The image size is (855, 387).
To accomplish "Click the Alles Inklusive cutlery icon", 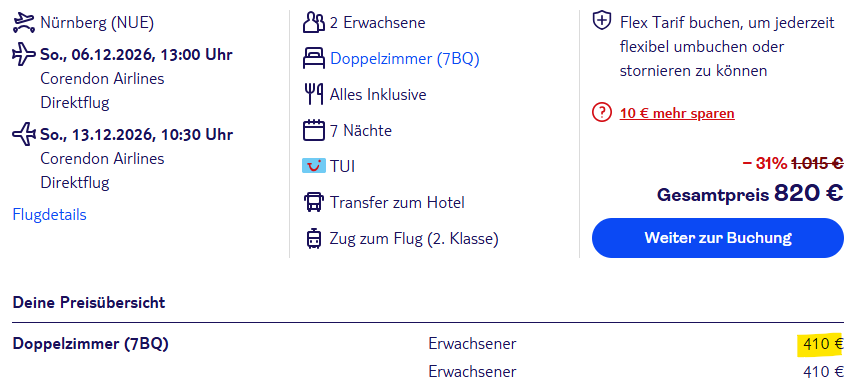I will click(x=314, y=95).
